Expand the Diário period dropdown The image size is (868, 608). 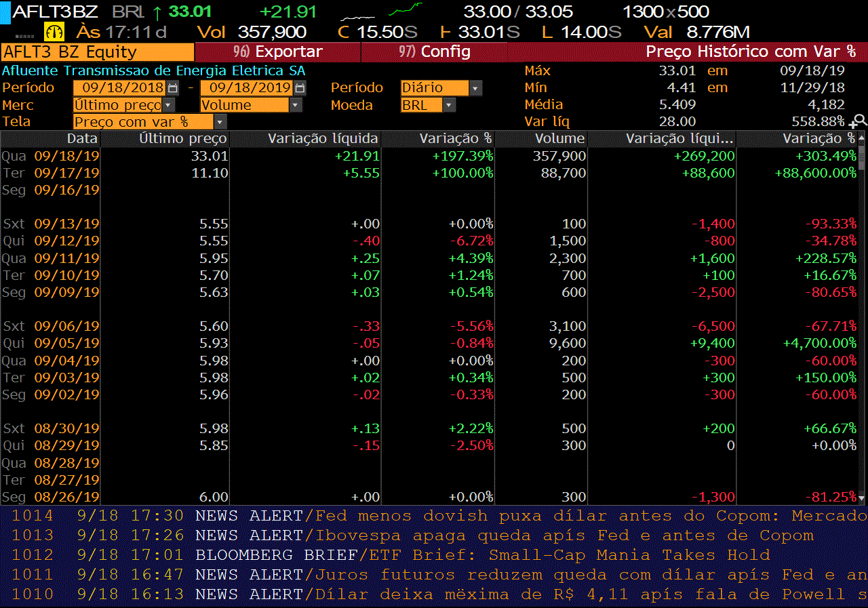pyautogui.click(x=475, y=88)
